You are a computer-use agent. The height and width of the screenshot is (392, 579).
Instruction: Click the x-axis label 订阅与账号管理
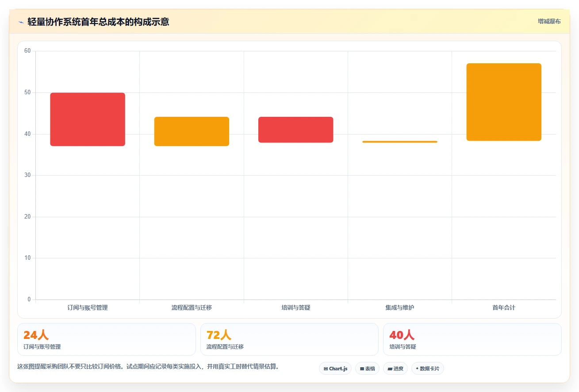(x=88, y=307)
